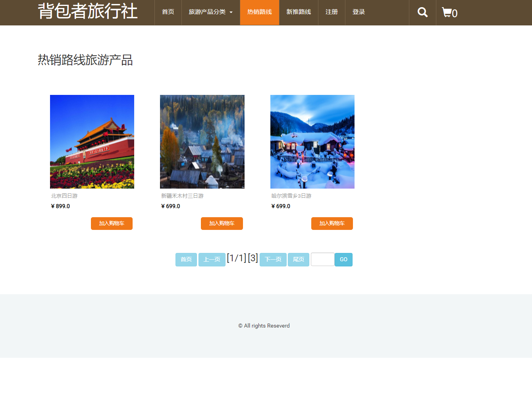Open the 登录 login page
Image resolution: width=532 pixels, height=405 pixels.
coord(359,12)
